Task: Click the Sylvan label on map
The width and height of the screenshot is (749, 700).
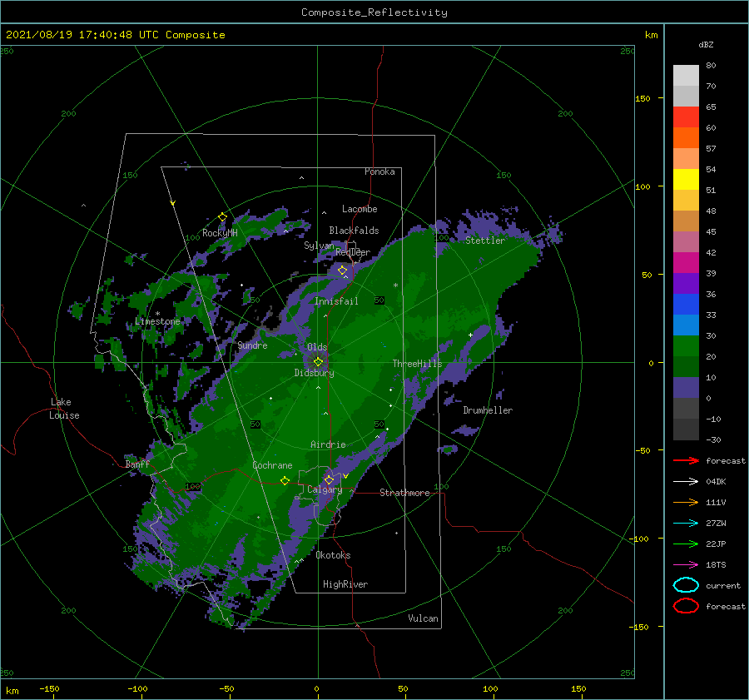Action: click(x=319, y=246)
